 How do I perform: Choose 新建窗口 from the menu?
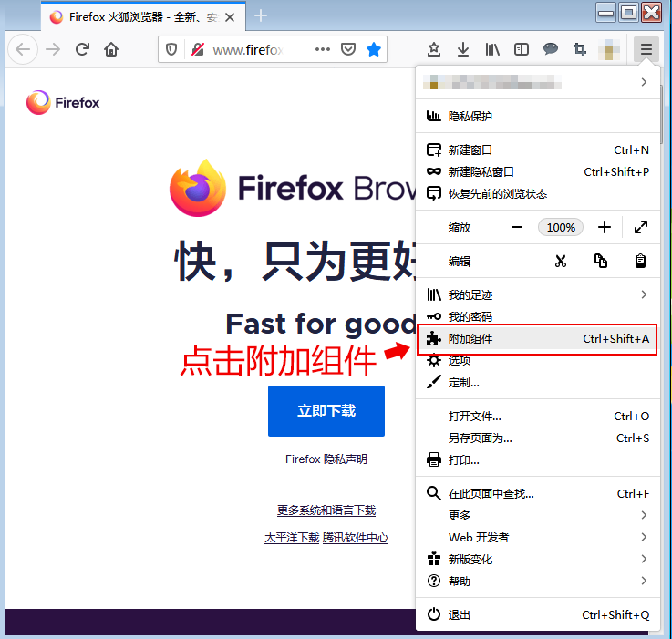coord(537,150)
